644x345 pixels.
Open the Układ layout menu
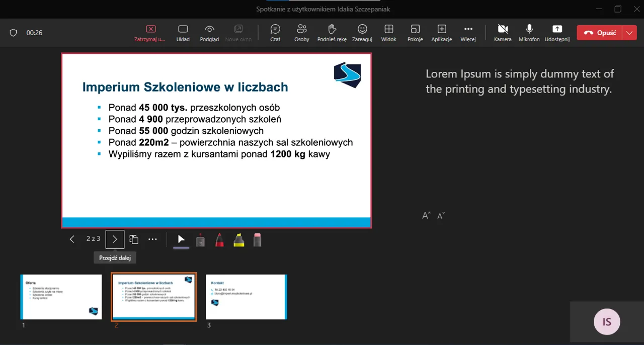183,32
